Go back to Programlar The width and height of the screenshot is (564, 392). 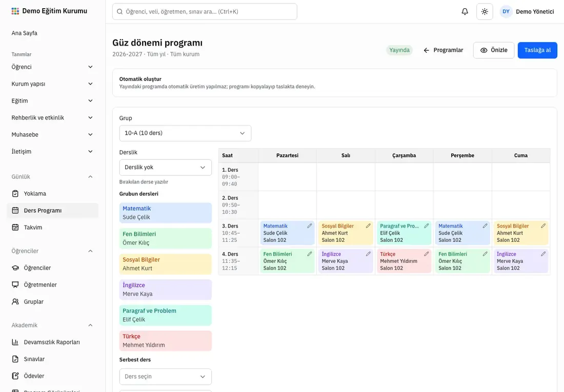coord(443,50)
